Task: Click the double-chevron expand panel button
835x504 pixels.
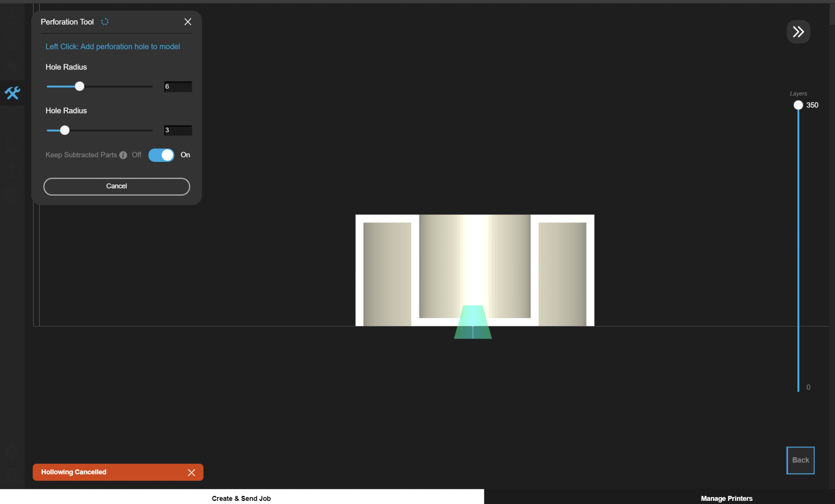Action: tap(798, 32)
